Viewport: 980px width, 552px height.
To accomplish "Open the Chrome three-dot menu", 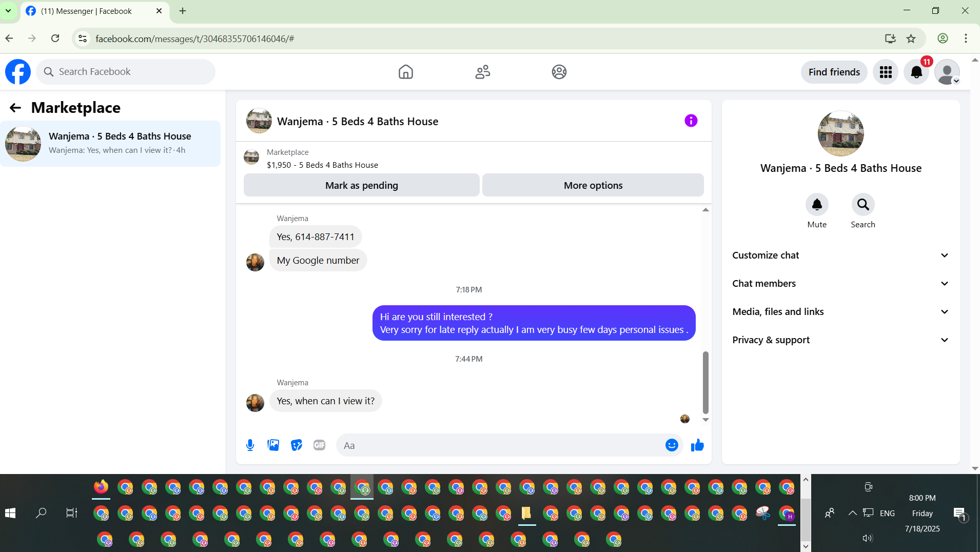I will (966, 38).
